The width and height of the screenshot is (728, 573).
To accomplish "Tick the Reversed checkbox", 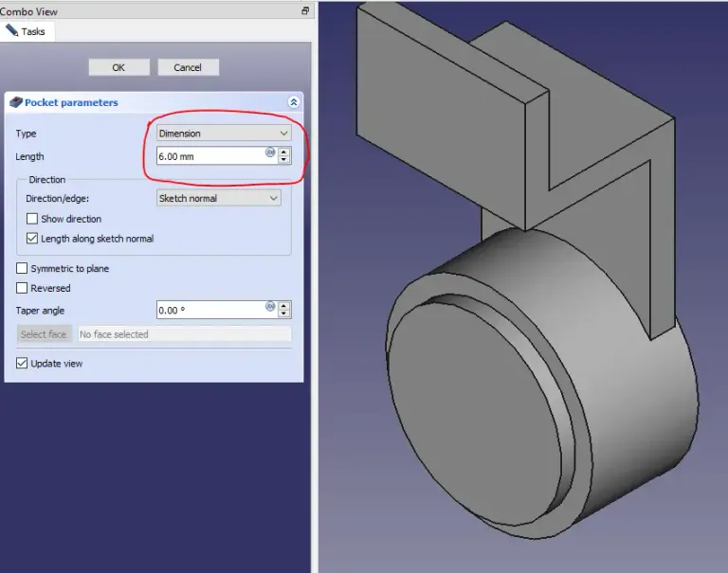I will [x=22, y=288].
